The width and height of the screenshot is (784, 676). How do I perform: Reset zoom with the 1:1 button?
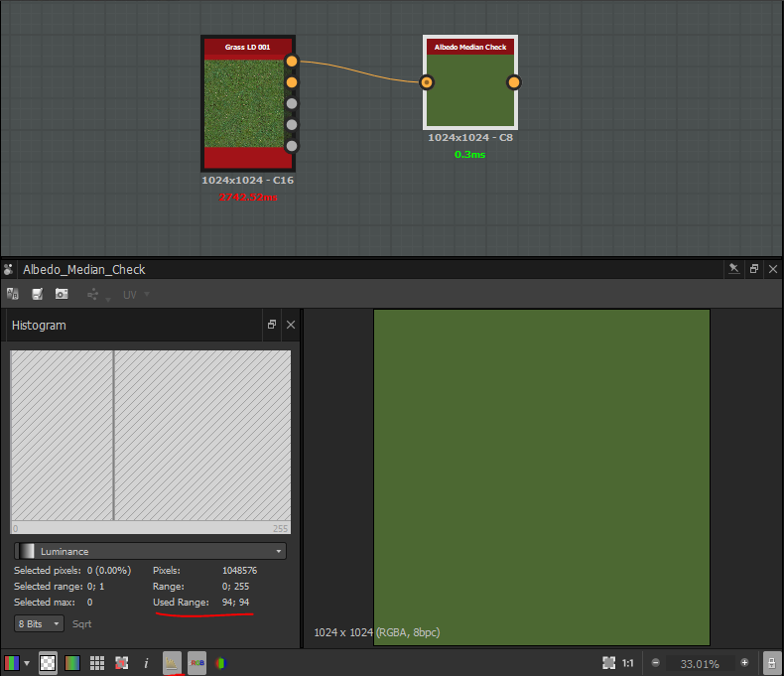[628, 662]
